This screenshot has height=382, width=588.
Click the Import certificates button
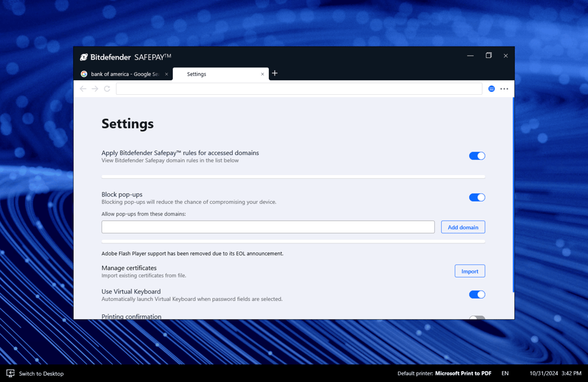tap(470, 271)
